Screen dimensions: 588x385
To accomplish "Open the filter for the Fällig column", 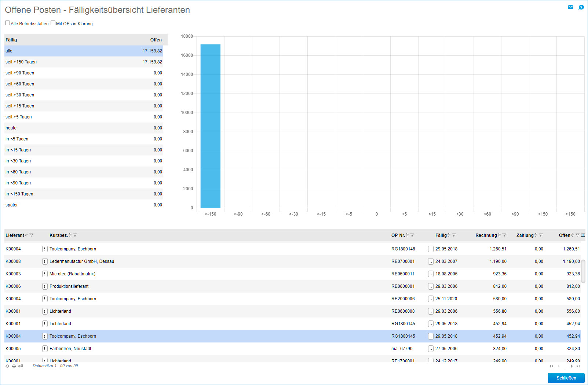I will [x=454, y=235].
